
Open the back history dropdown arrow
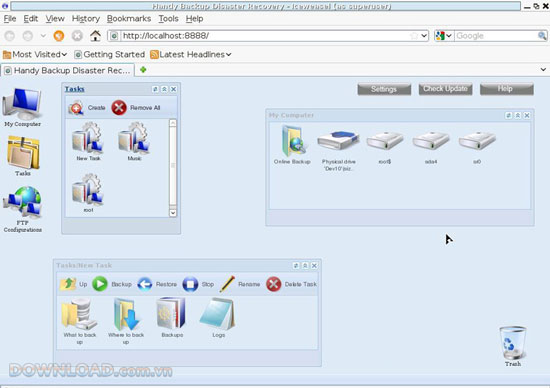click(x=43, y=36)
